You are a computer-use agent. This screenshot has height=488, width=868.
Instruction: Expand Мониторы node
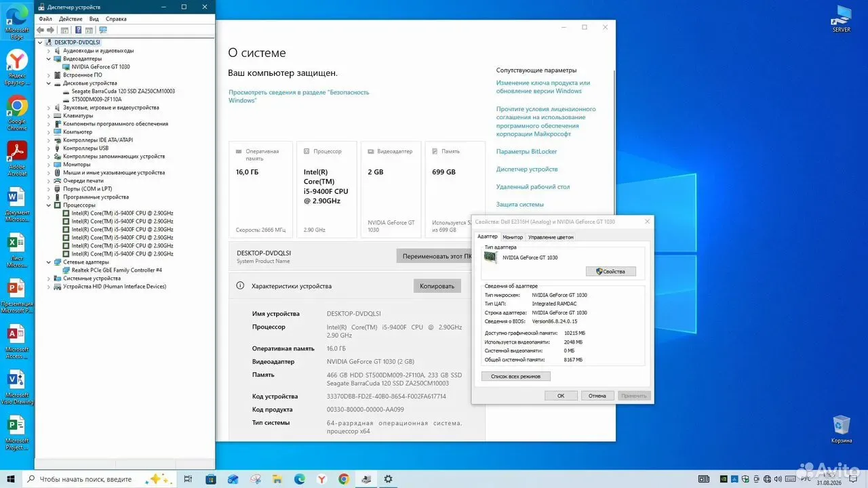tap(48, 165)
